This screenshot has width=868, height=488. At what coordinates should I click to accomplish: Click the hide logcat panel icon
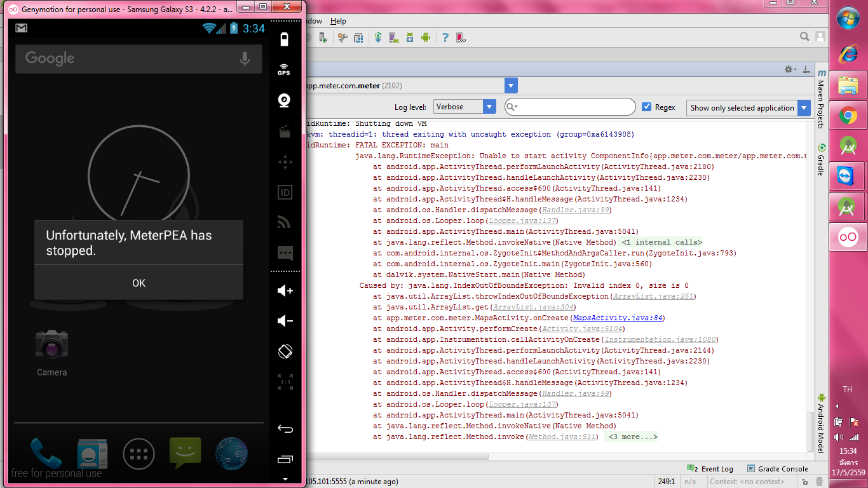pyautogui.click(x=806, y=69)
